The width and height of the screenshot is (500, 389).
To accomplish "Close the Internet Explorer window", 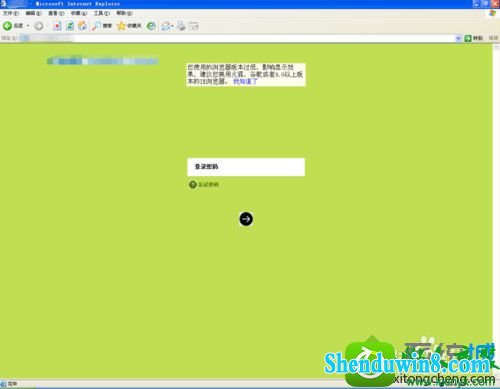I will point(495,4).
